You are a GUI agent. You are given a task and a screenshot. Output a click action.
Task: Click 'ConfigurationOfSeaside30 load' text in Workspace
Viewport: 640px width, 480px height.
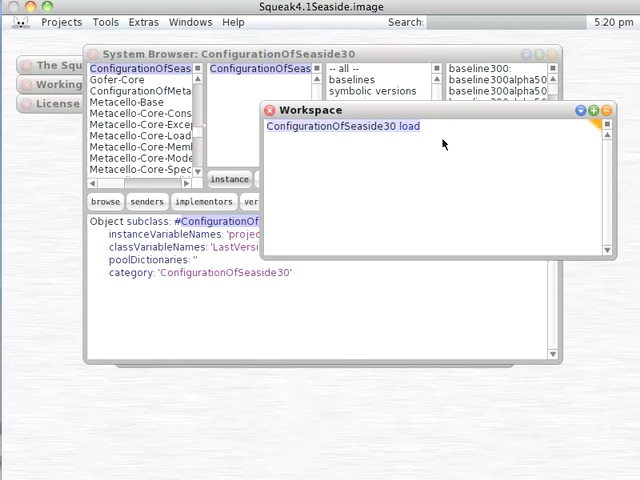(343, 126)
